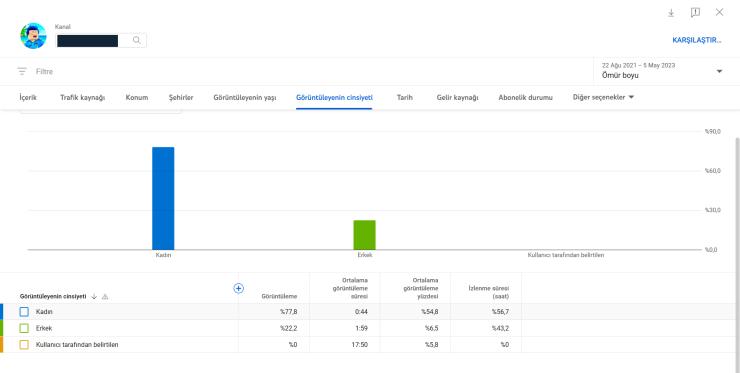Image resolution: width=740 pixels, height=373 pixels.
Task: Sort by the Görüntüleme column header
Action: tap(279, 297)
